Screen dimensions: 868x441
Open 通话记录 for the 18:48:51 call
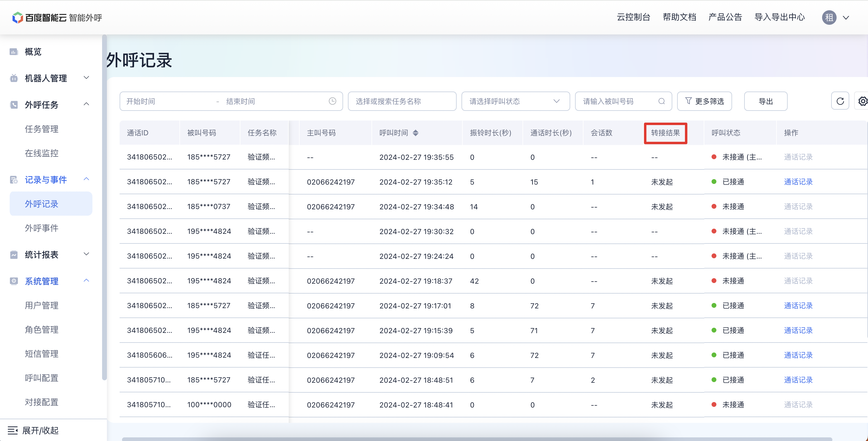pyautogui.click(x=798, y=380)
